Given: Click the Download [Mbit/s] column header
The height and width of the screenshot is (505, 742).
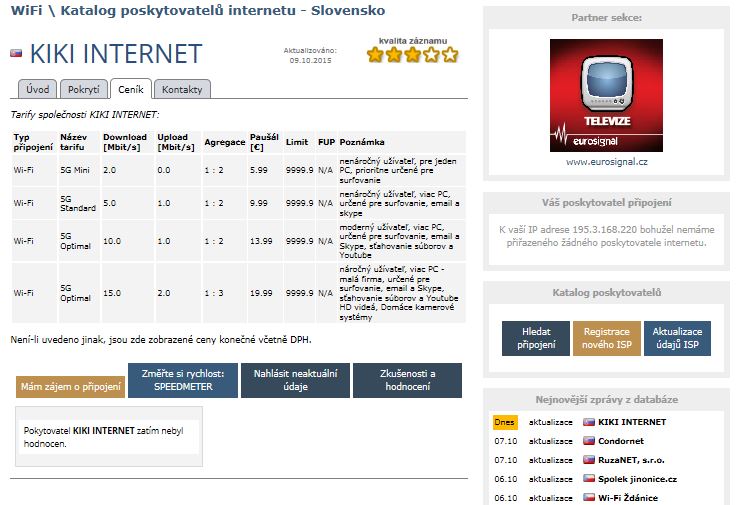Looking at the screenshot, I should [125, 142].
